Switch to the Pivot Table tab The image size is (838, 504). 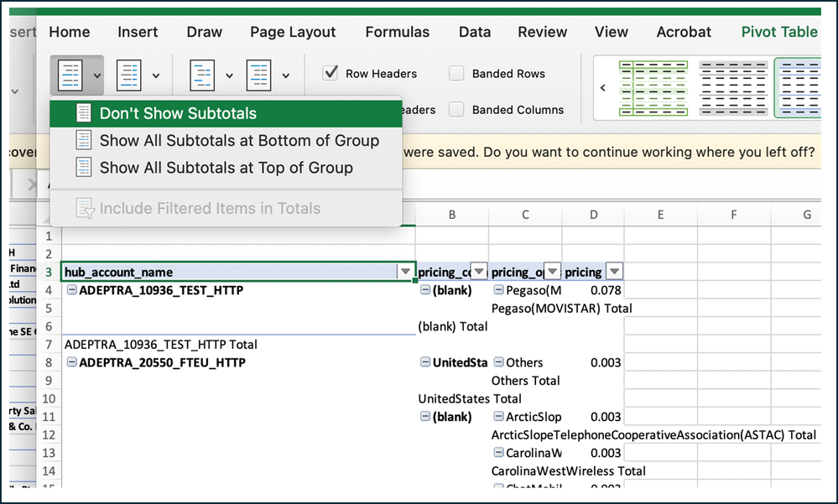[x=779, y=32]
